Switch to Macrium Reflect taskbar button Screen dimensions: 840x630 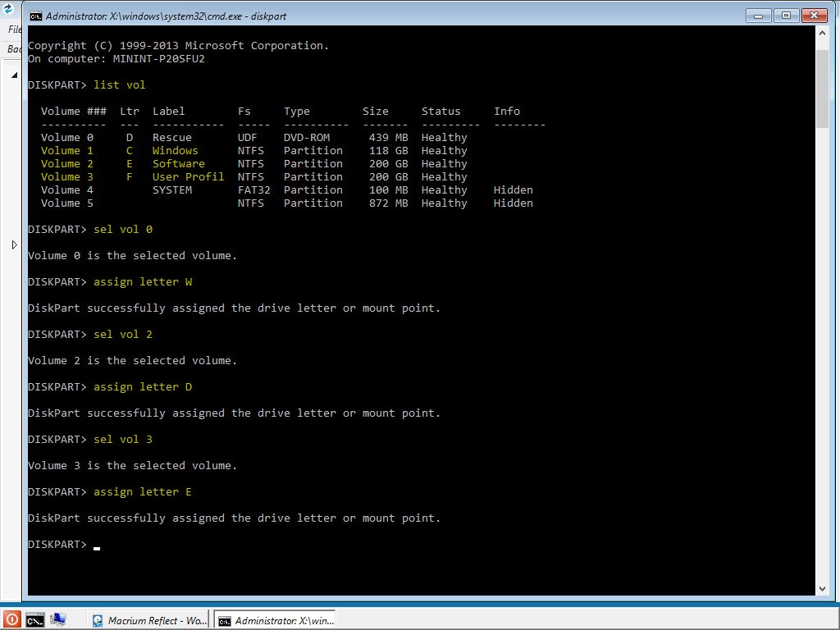tap(148, 620)
